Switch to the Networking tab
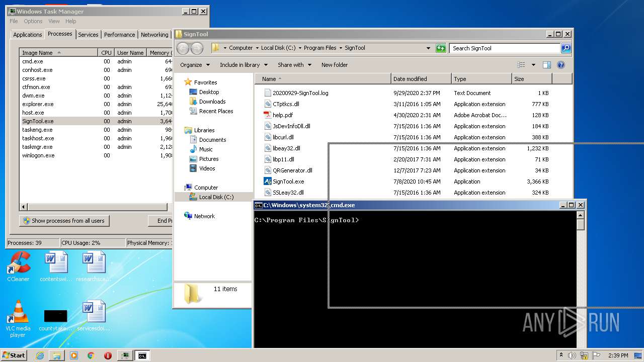The image size is (644, 362). tap(154, 35)
